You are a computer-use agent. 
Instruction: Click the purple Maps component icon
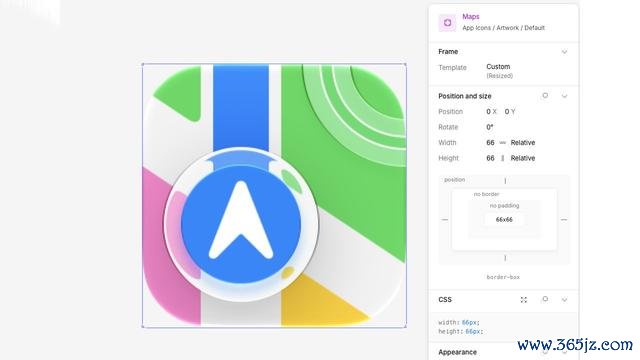pos(447,22)
